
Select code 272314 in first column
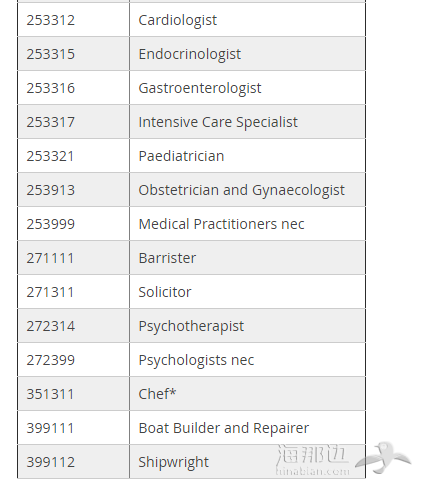(x=51, y=326)
